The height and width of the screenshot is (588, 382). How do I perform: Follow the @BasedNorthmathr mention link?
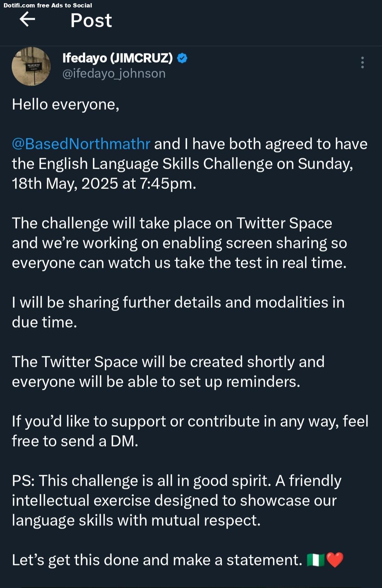click(81, 144)
